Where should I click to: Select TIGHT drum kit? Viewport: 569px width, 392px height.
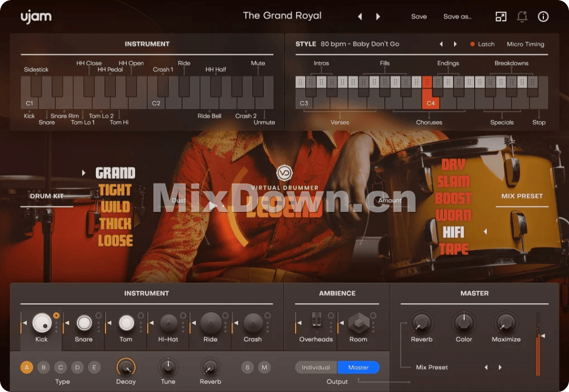(x=115, y=190)
